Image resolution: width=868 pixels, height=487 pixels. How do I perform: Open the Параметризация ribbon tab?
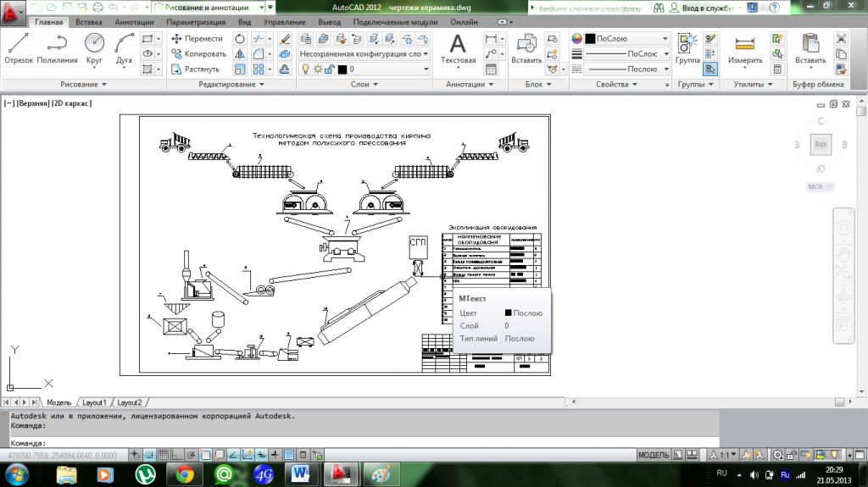coord(196,22)
